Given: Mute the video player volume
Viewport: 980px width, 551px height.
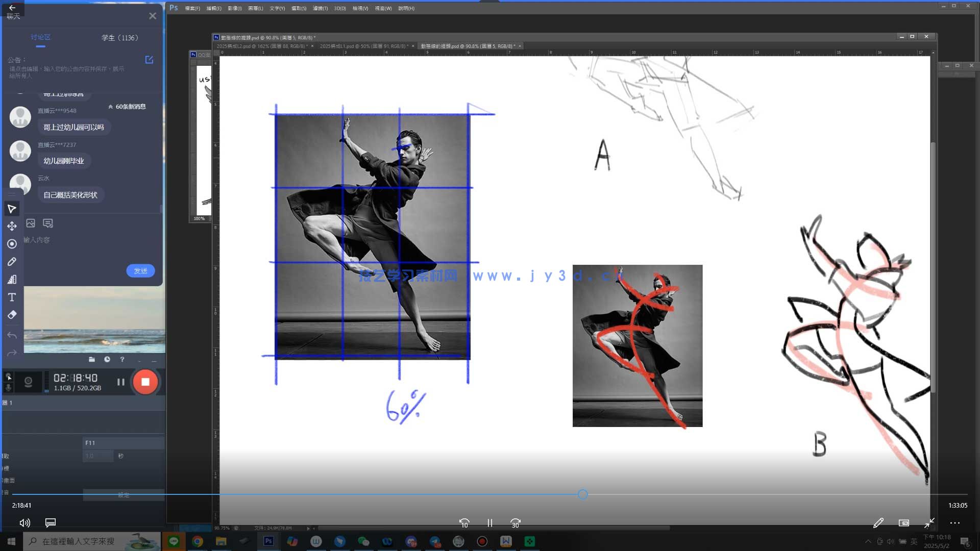Looking at the screenshot, I should click(24, 523).
